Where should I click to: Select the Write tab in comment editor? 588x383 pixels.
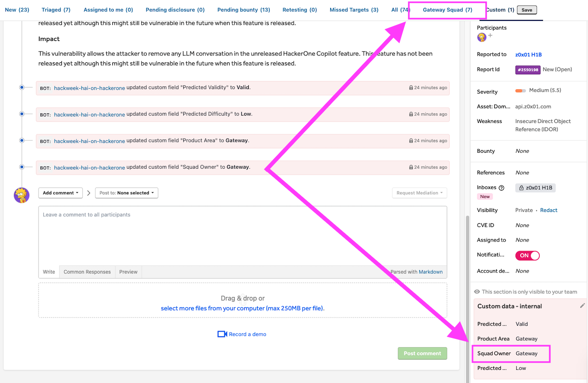(49, 272)
